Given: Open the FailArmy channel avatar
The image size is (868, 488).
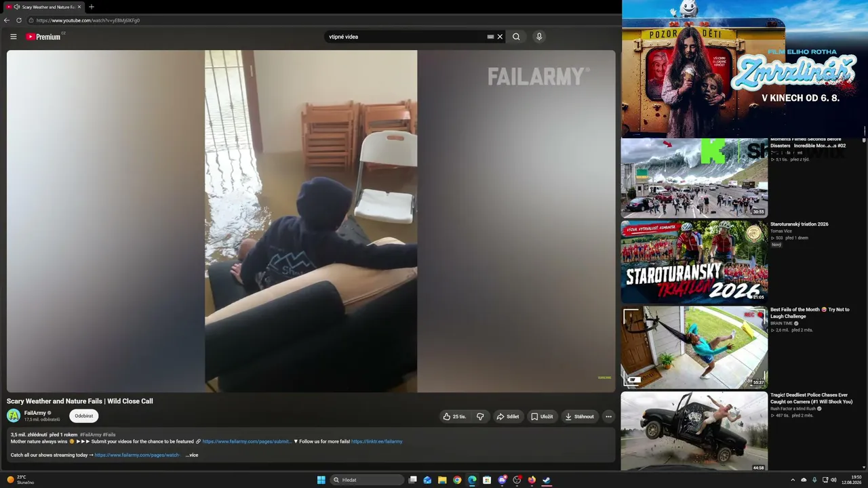Looking at the screenshot, I should coord(14,415).
